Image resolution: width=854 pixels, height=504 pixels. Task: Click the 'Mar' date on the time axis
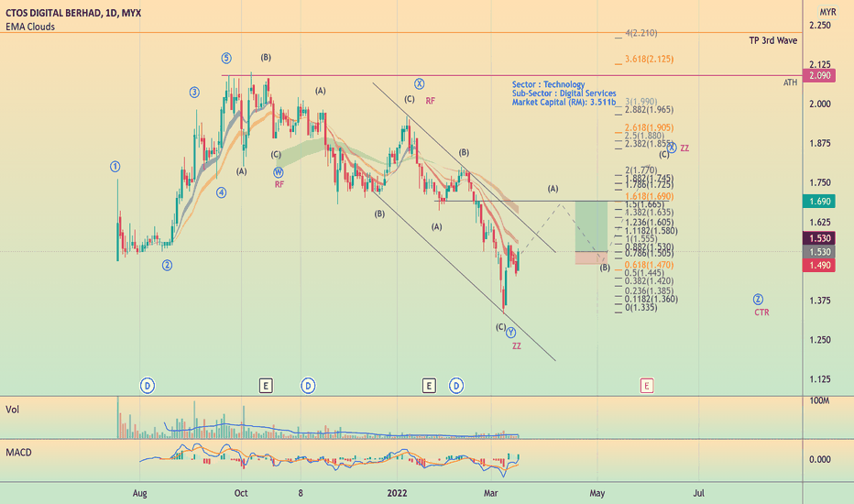pyautogui.click(x=491, y=493)
